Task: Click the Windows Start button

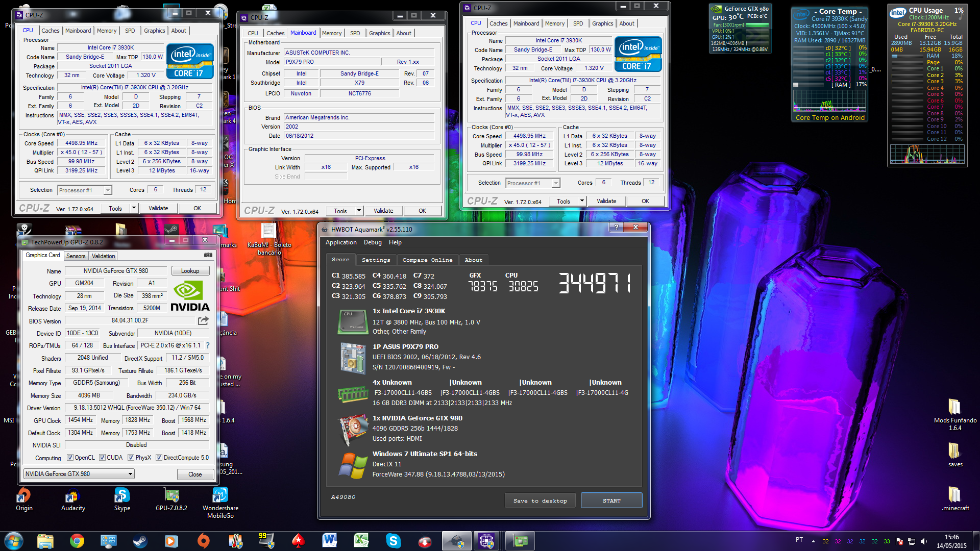Action: coord(14,541)
